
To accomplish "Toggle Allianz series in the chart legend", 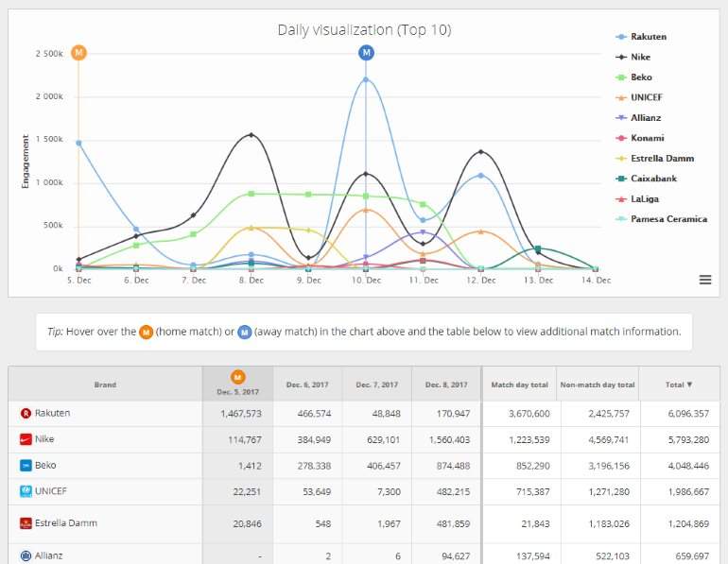I will [x=638, y=118].
